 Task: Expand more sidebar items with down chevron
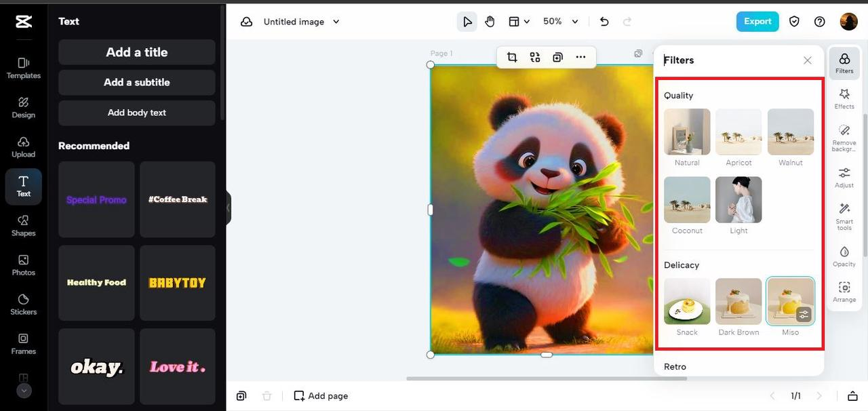coord(24,390)
